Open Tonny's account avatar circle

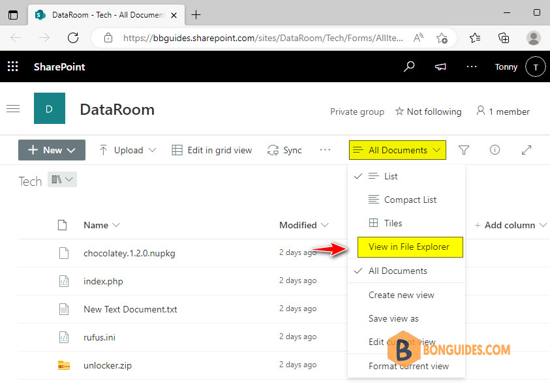(x=535, y=67)
